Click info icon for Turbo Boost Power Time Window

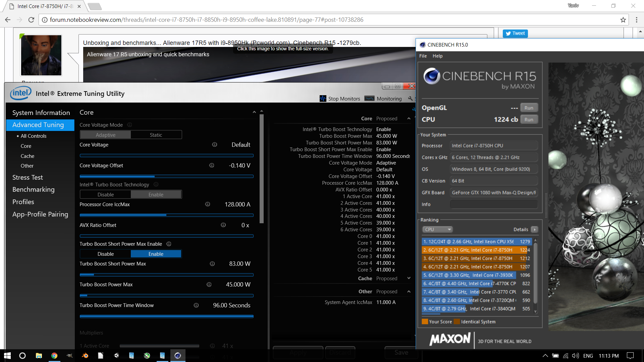point(196,305)
